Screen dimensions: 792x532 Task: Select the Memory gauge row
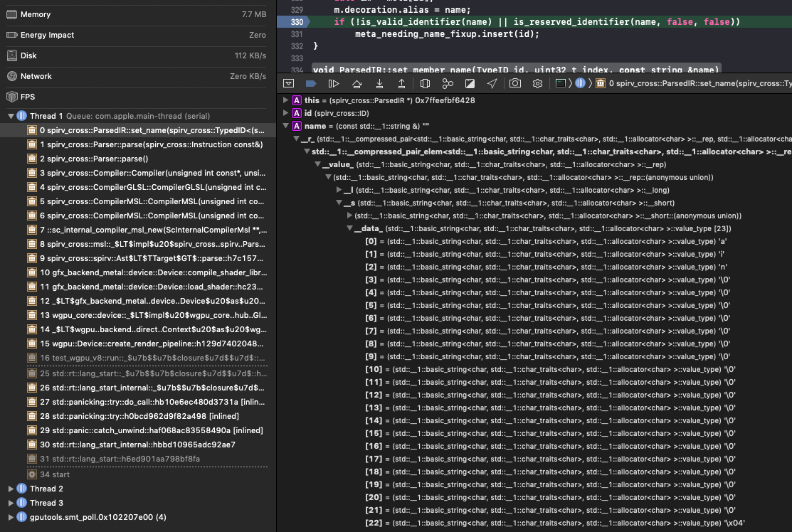coord(137,15)
